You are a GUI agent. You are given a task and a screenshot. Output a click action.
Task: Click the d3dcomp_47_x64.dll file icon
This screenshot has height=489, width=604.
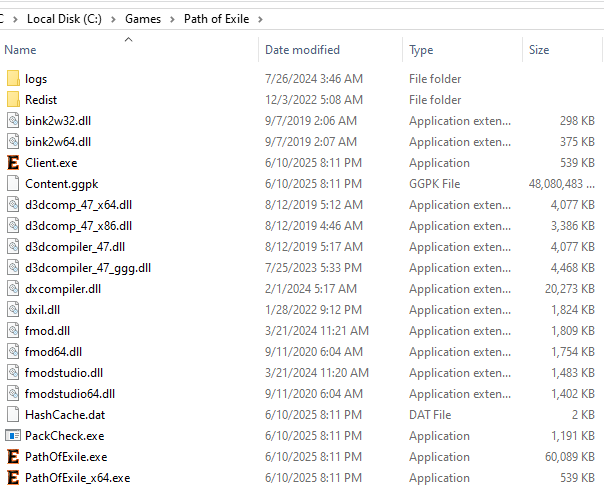click(13, 205)
